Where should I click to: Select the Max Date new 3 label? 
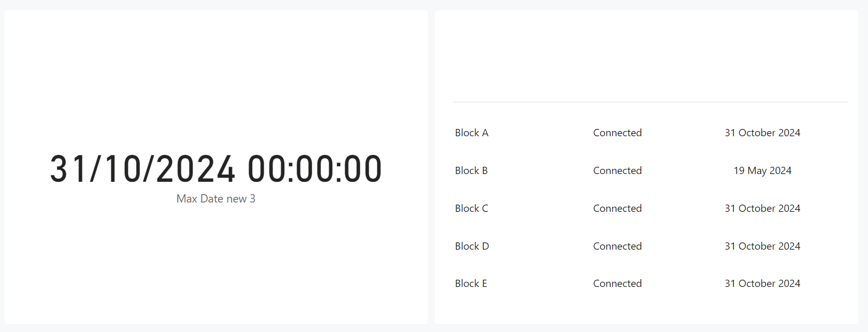pyautogui.click(x=216, y=199)
